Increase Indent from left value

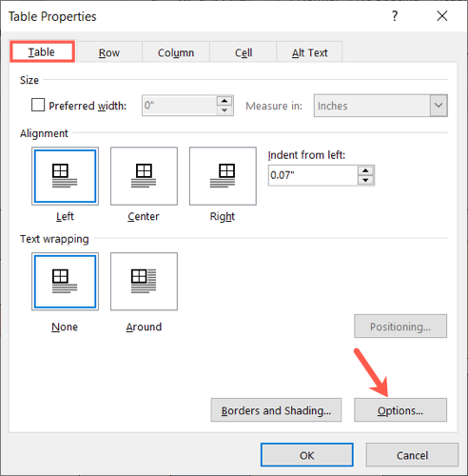pyautogui.click(x=366, y=170)
